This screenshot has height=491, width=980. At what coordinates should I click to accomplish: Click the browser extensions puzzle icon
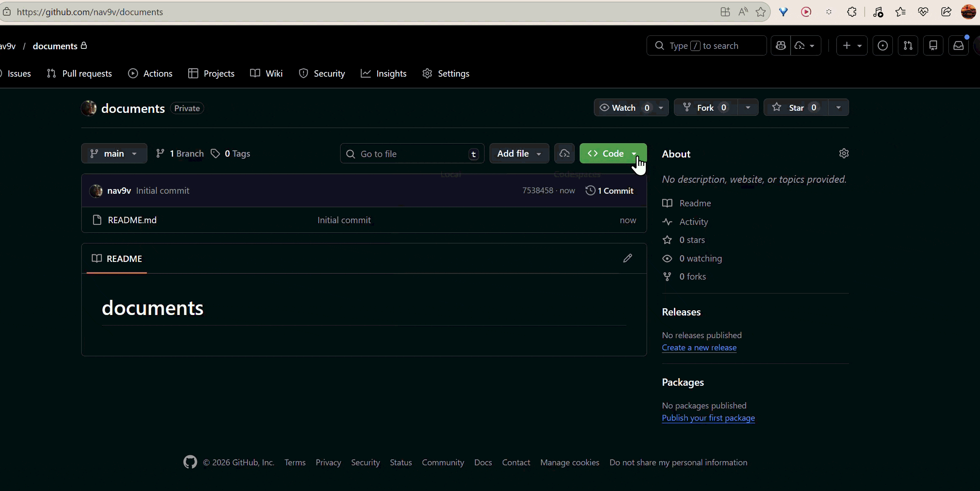click(x=852, y=12)
